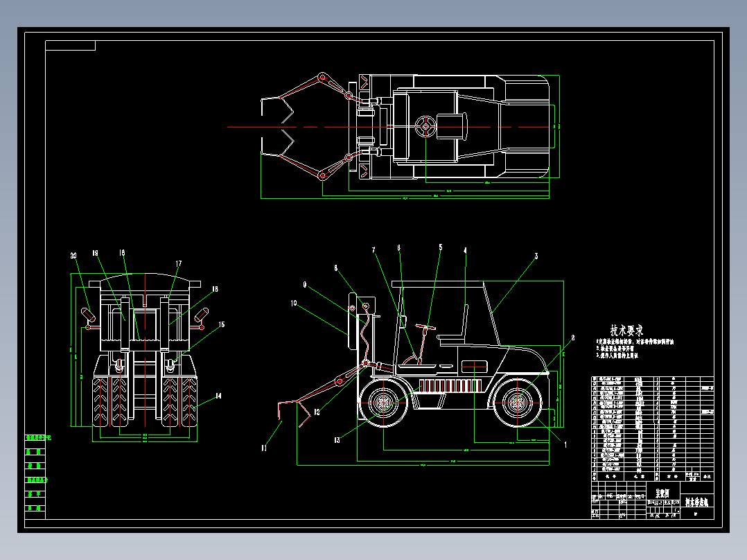Screen dimensions: 747x560
Task: Select callout number 5 on side view
Action: point(441,247)
